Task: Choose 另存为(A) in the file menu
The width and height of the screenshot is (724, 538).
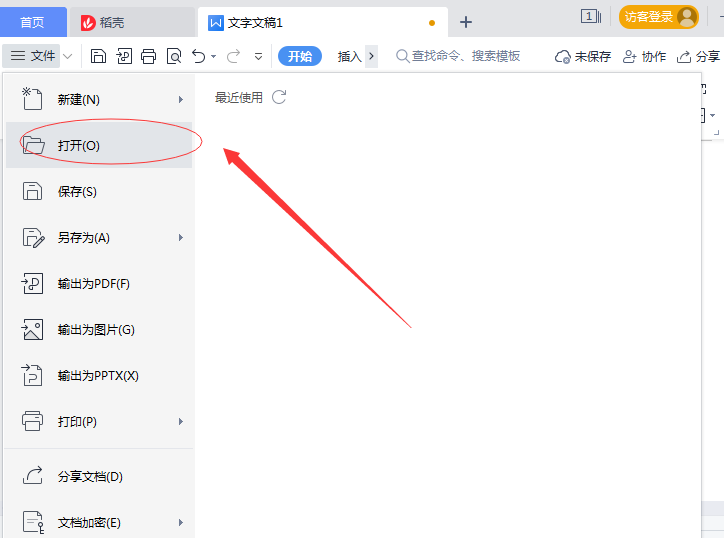Action: 99,237
